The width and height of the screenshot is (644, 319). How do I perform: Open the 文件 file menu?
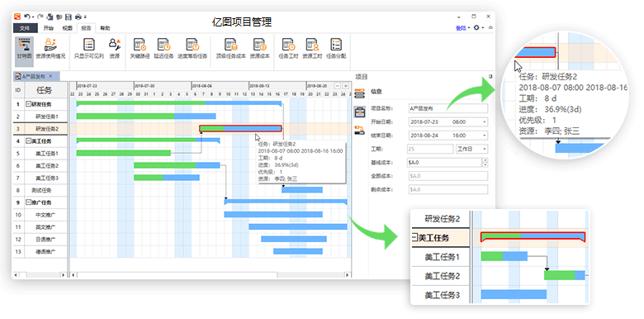pos(25,28)
